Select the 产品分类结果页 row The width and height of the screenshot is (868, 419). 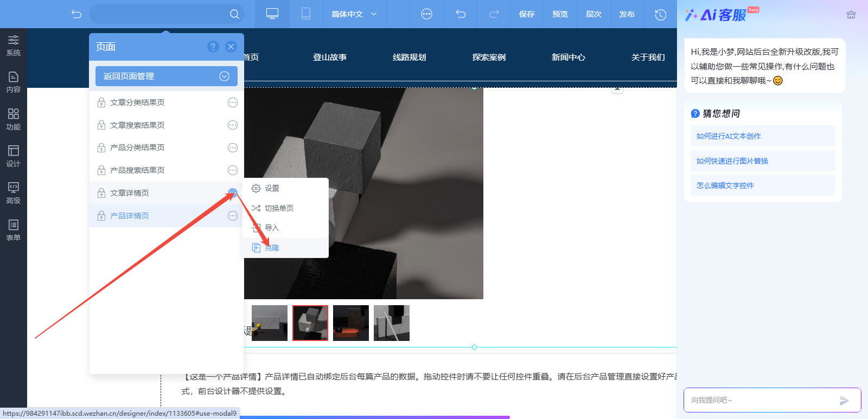tap(167, 147)
